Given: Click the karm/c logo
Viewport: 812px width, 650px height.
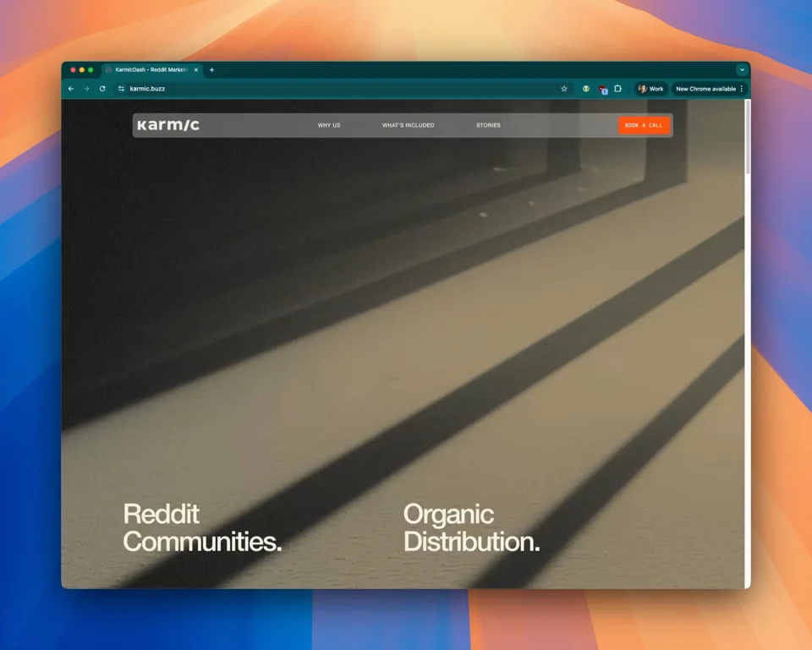Looking at the screenshot, I should pos(168,125).
